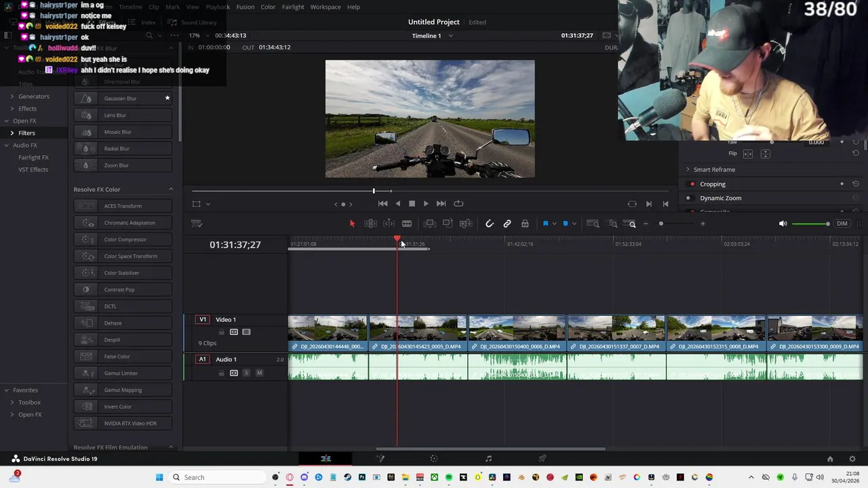Select the DJI_20260430150400_0006_D.MP4 video clip
The height and width of the screenshot is (488, 868).
click(x=517, y=333)
